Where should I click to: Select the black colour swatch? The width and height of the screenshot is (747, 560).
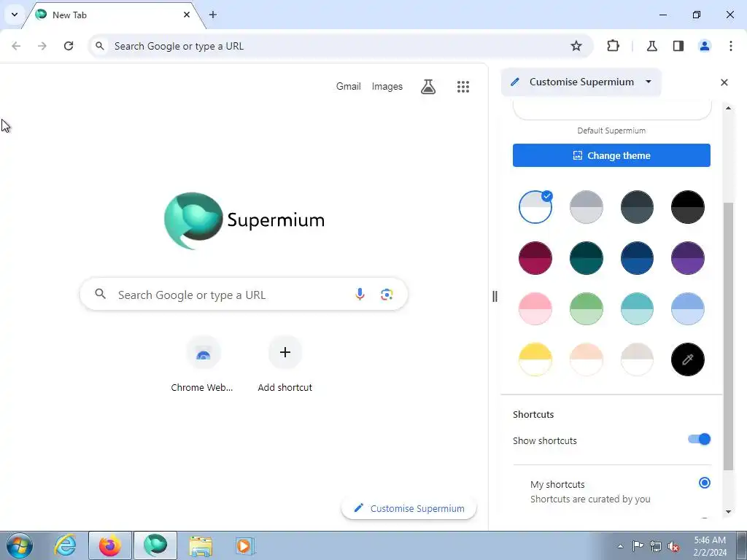point(687,207)
